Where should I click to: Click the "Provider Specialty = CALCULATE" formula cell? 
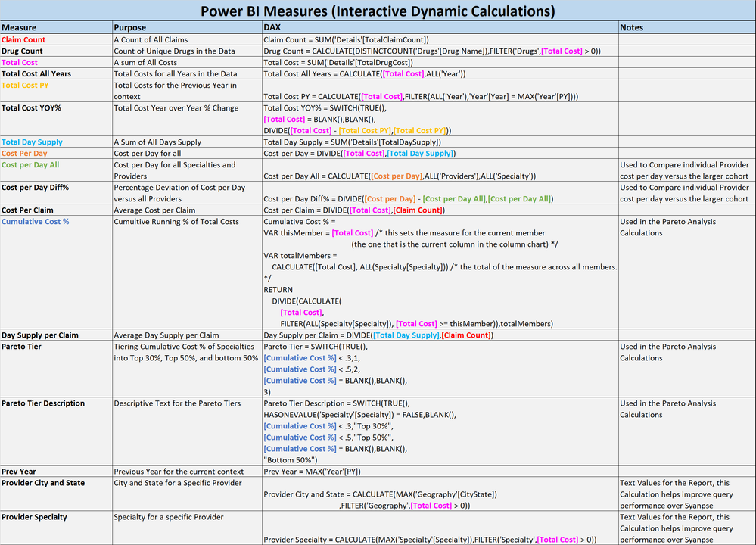pyautogui.click(x=440, y=528)
